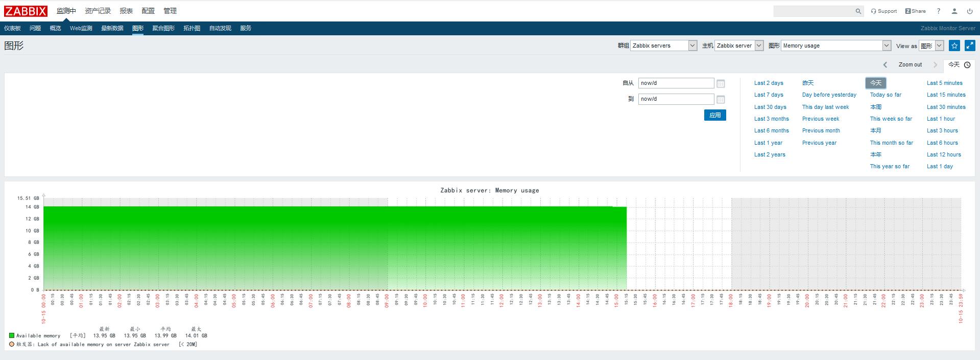The image size is (980, 360).
Task: Go to 拓扑图 submenu
Action: pyautogui.click(x=192, y=28)
